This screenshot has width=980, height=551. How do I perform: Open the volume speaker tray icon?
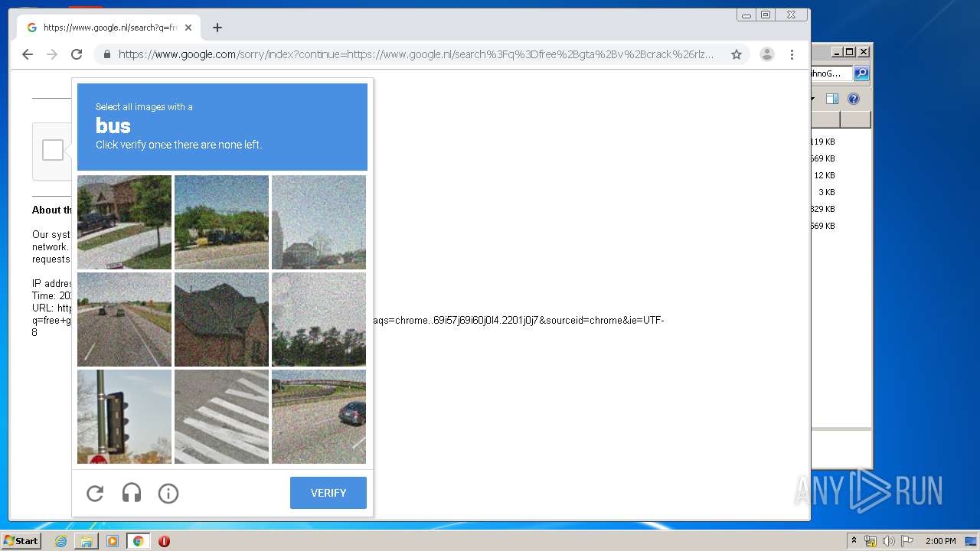click(888, 541)
